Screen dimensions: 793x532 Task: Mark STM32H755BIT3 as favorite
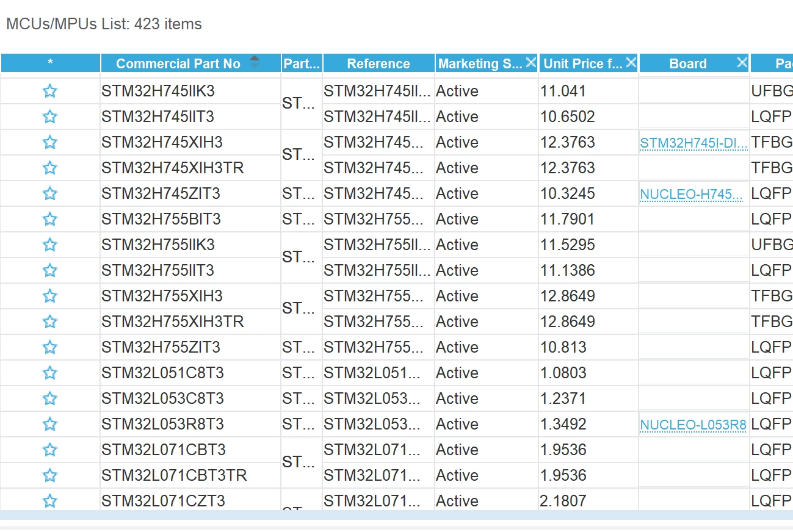[x=50, y=220]
